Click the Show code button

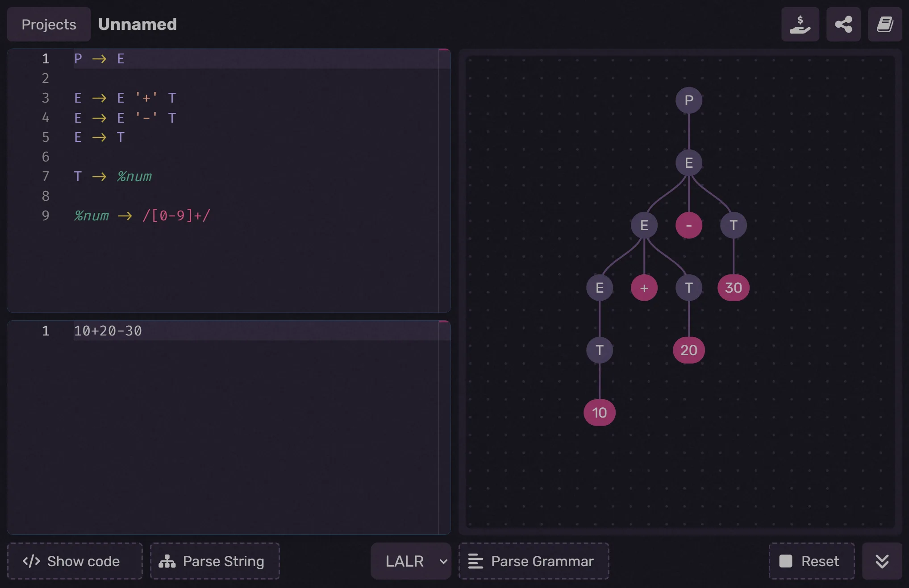75,561
